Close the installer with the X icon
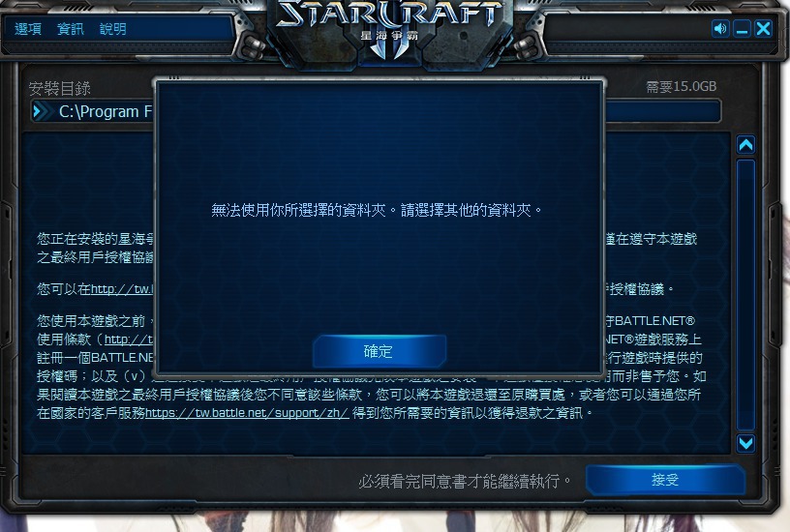 point(763,29)
